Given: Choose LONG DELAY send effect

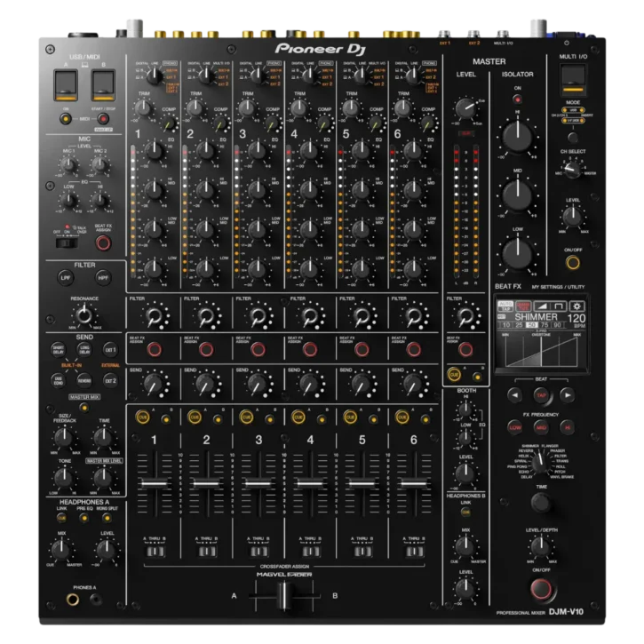Looking at the screenshot, I should click(84, 349).
